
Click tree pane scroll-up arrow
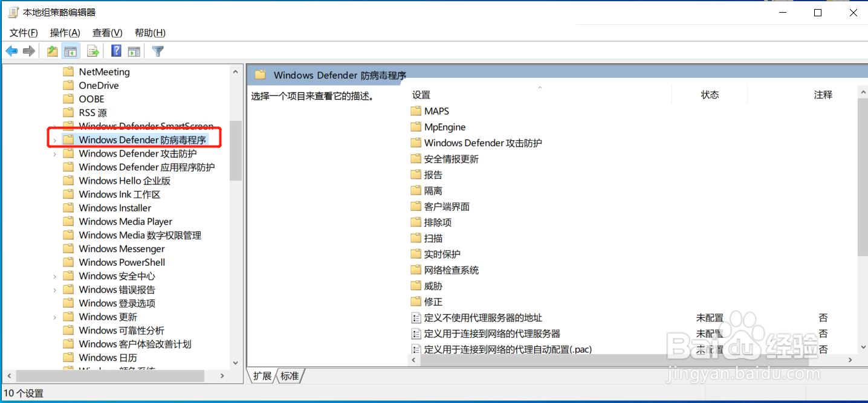pos(236,71)
